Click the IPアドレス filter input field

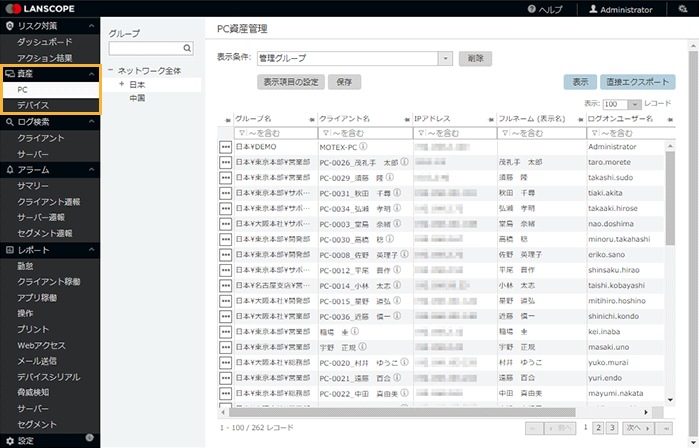pyautogui.click(x=456, y=133)
